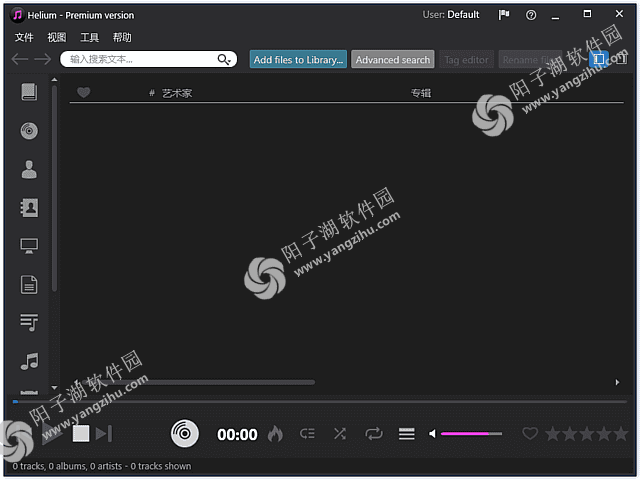Set rating with the first star

click(552, 433)
